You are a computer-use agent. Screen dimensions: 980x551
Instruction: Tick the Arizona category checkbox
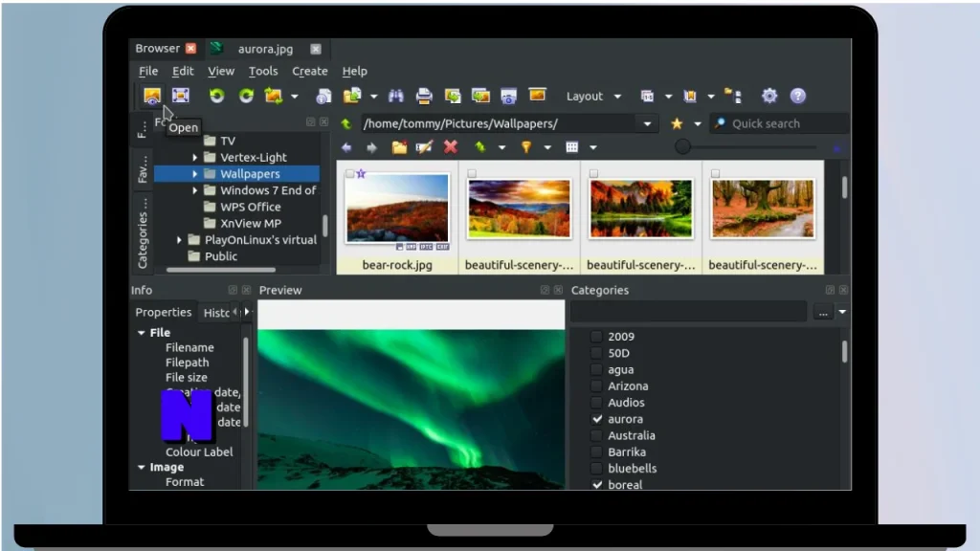(x=597, y=386)
